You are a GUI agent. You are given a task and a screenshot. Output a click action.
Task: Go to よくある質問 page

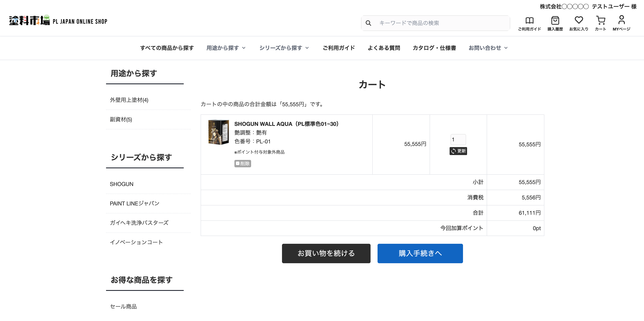click(x=384, y=48)
